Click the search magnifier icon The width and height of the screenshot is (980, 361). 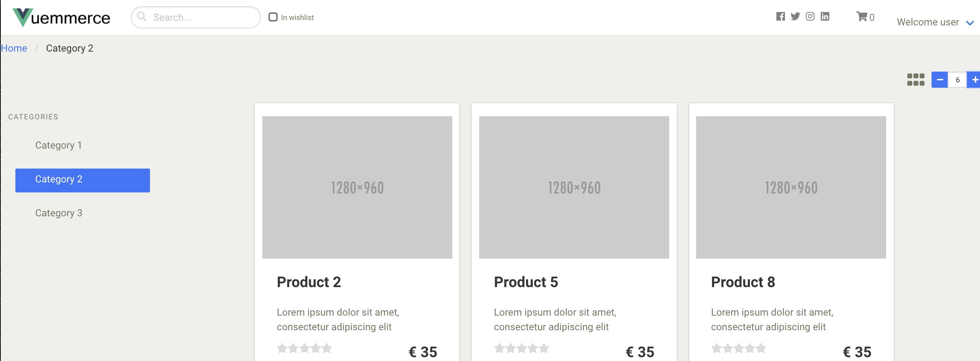142,17
